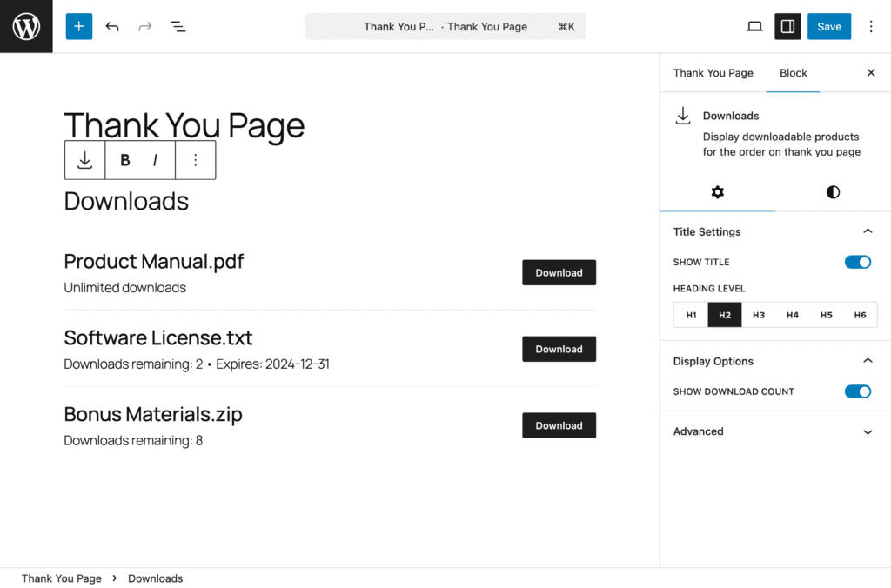
Task: Open the block settings gear tab
Action: pos(717,192)
